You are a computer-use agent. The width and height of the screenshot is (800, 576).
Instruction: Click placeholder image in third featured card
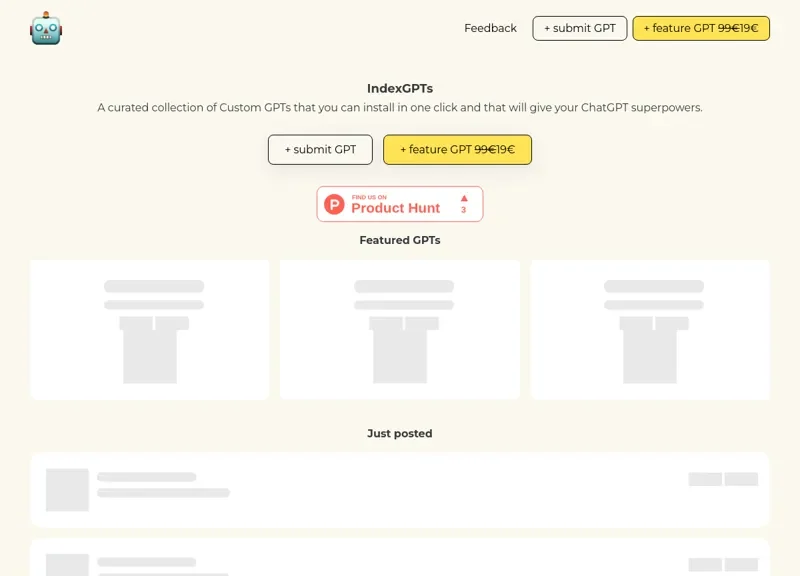click(650, 356)
